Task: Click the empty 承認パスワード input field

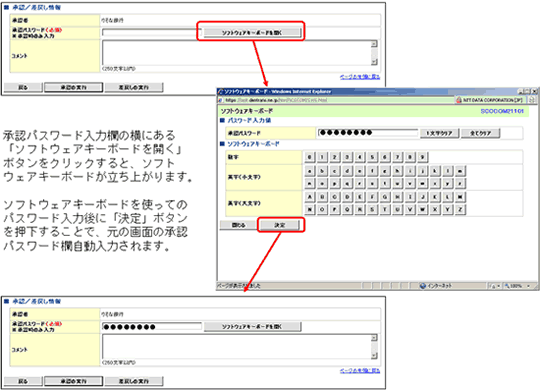Action: pos(152,32)
